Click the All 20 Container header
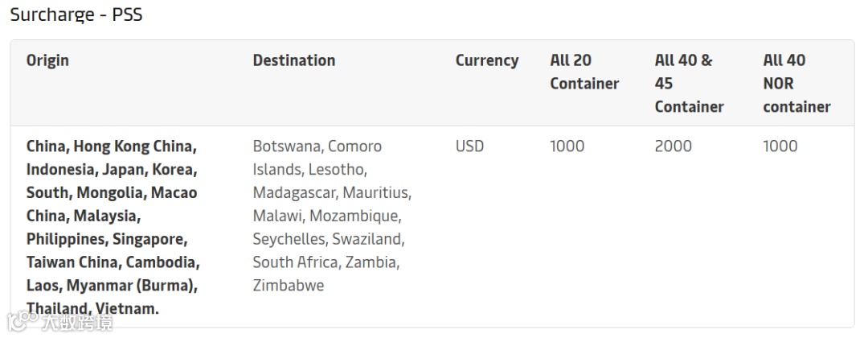Screen dimensions: 868x338 tap(584, 72)
